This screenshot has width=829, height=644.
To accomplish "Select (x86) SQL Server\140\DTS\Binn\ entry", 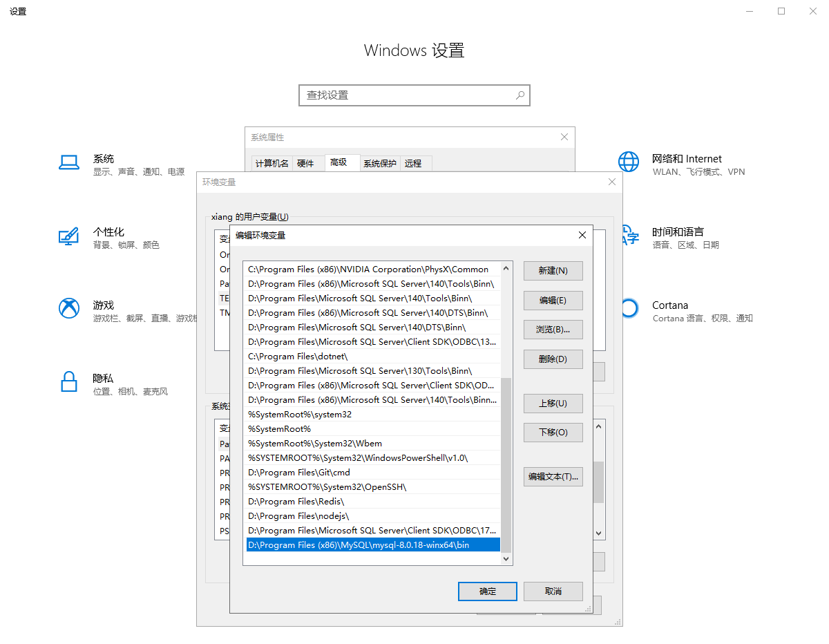I will point(373,313).
